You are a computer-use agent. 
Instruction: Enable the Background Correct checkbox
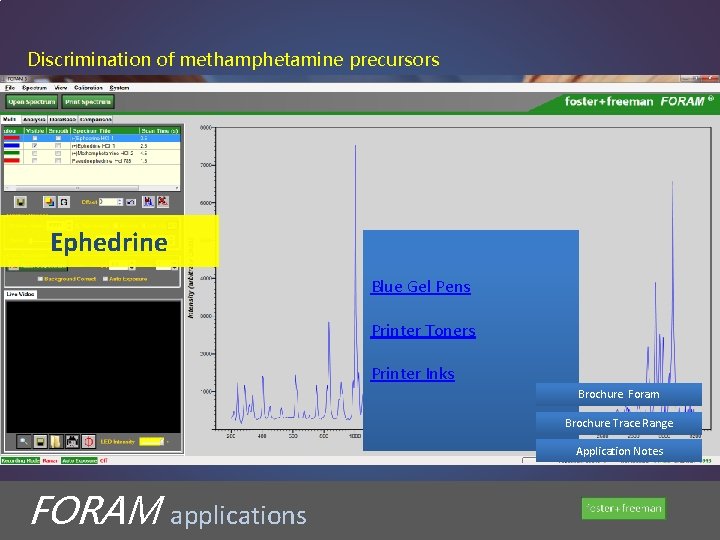[x=40, y=279]
